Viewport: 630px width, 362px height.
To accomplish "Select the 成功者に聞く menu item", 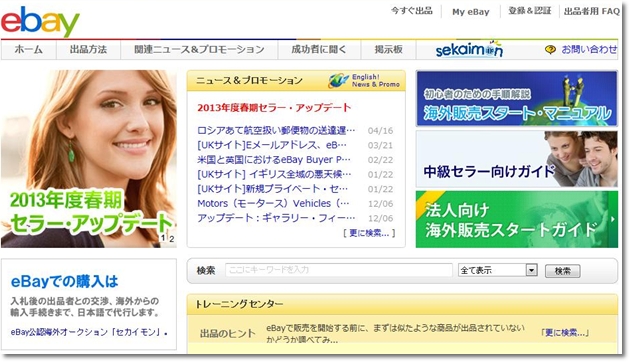I will pyautogui.click(x=319, y=50).
